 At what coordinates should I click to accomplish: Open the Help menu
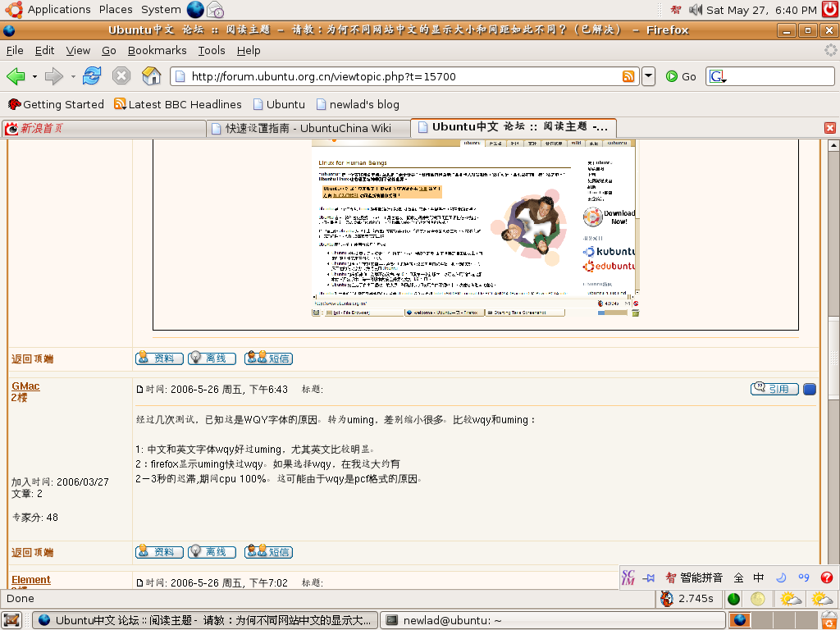point(249,50)
